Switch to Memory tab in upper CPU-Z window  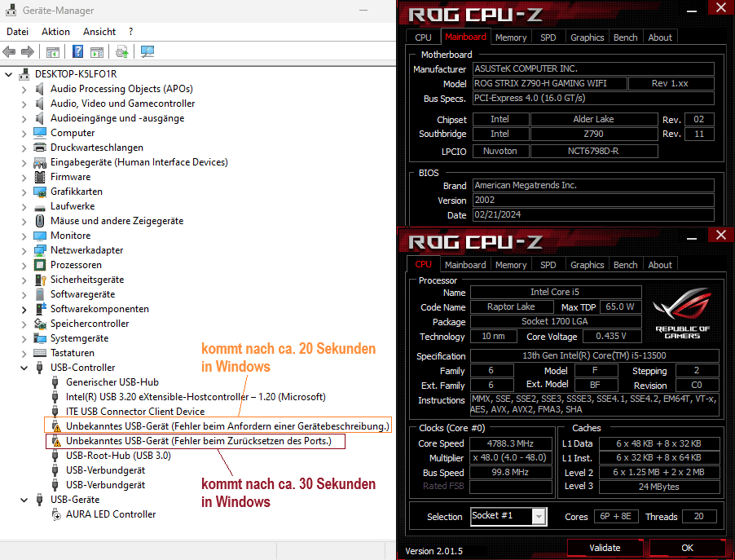coord(511,37)
